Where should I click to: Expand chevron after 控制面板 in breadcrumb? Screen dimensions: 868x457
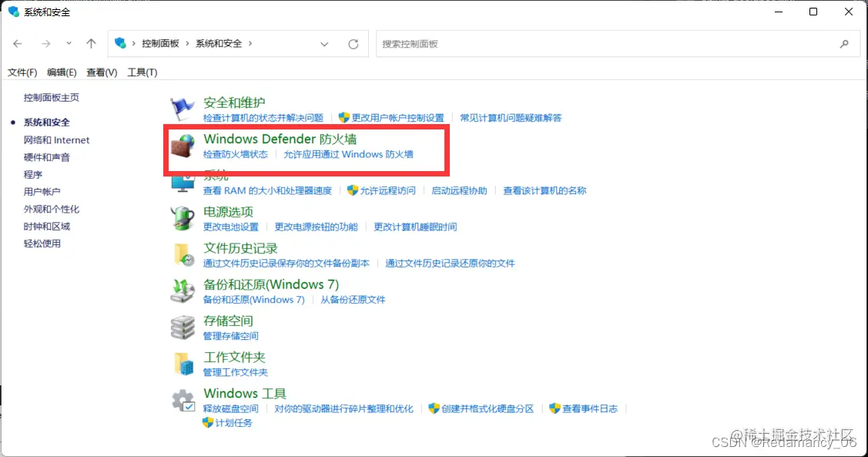point(187,43)
